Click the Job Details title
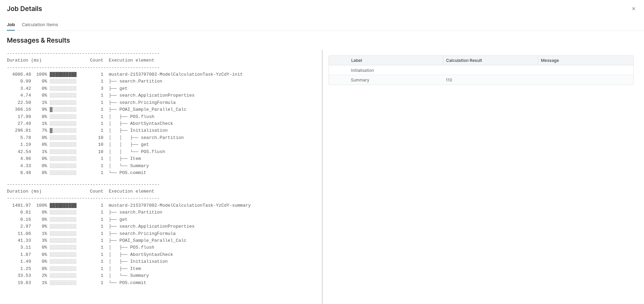 pos(24,9)
